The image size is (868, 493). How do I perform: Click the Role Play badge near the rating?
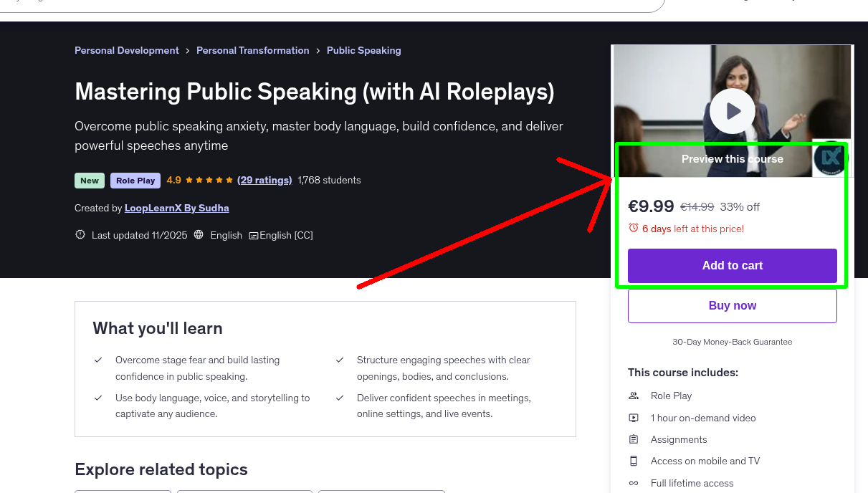tap(135, 181)
